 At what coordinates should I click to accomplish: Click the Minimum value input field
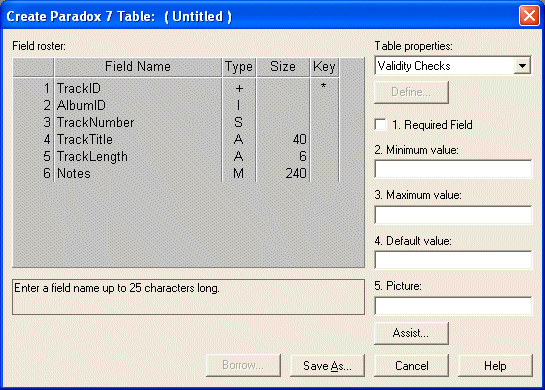(x=453, y=169)
